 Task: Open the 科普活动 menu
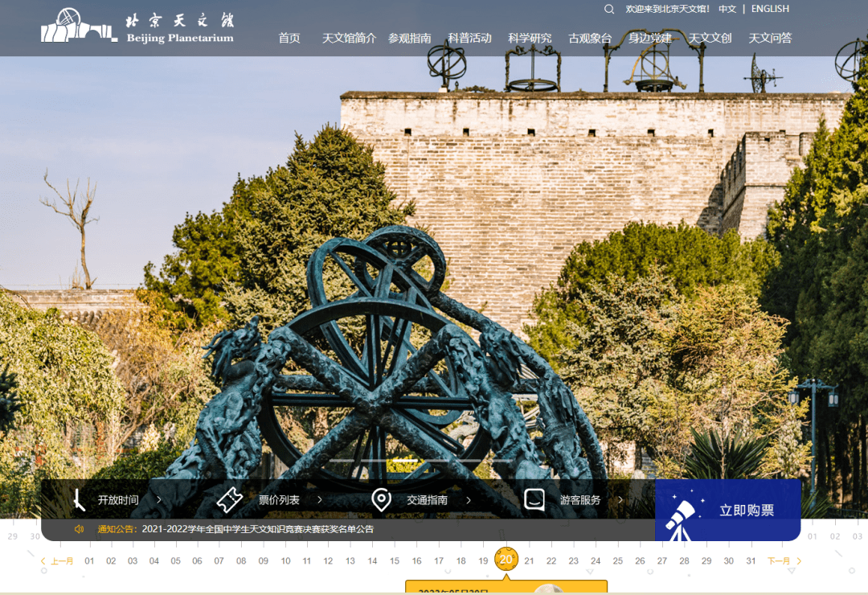469,38
